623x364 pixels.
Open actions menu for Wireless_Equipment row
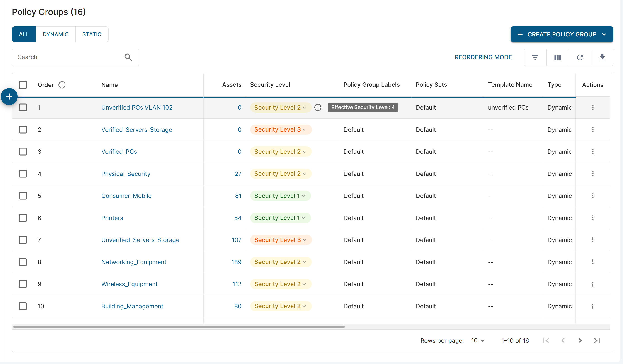click(593, 284)
